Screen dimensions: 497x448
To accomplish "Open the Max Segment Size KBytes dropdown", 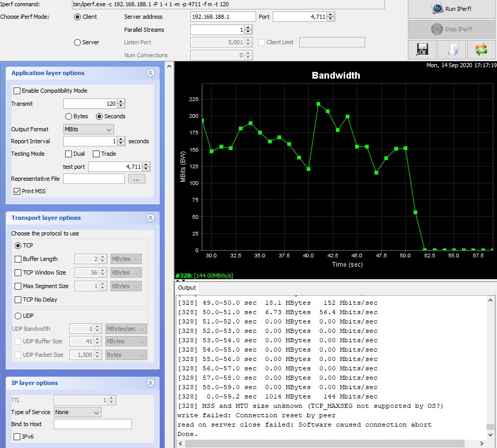I will coord(126,286).
